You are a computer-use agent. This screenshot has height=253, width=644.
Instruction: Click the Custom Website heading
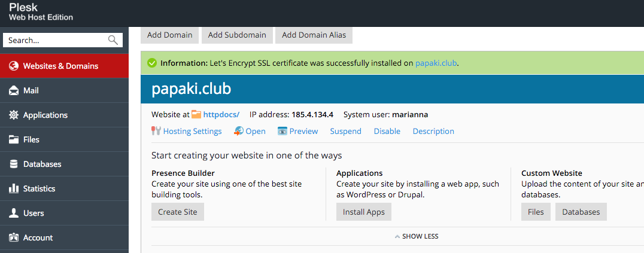click(552, 173)
